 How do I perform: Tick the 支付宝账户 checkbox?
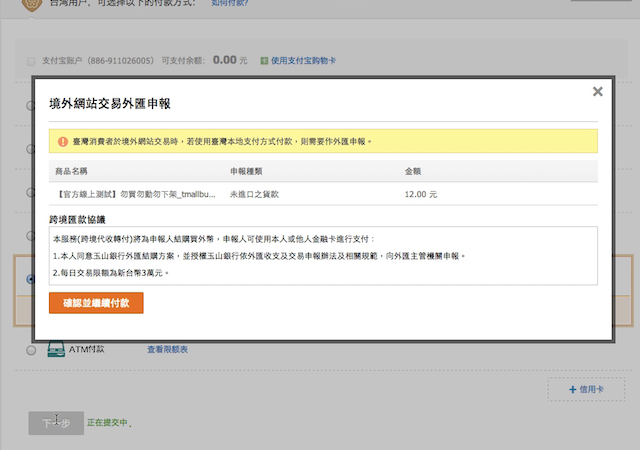31,61
